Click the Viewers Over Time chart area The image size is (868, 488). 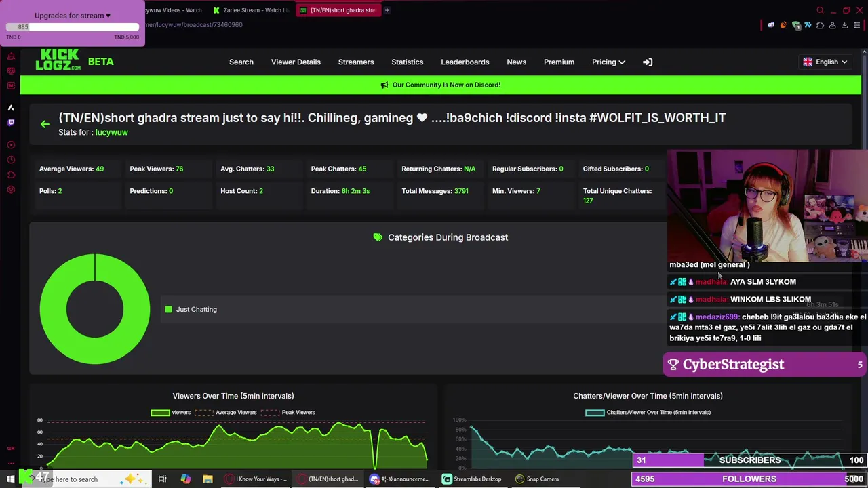point(233,444)
